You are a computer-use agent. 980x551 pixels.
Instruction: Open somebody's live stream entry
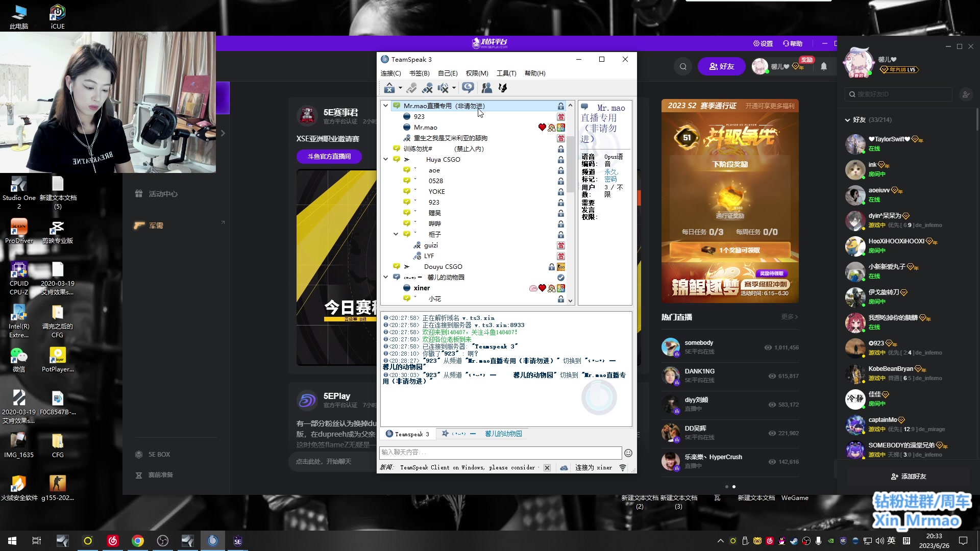[x=730, y=347]
